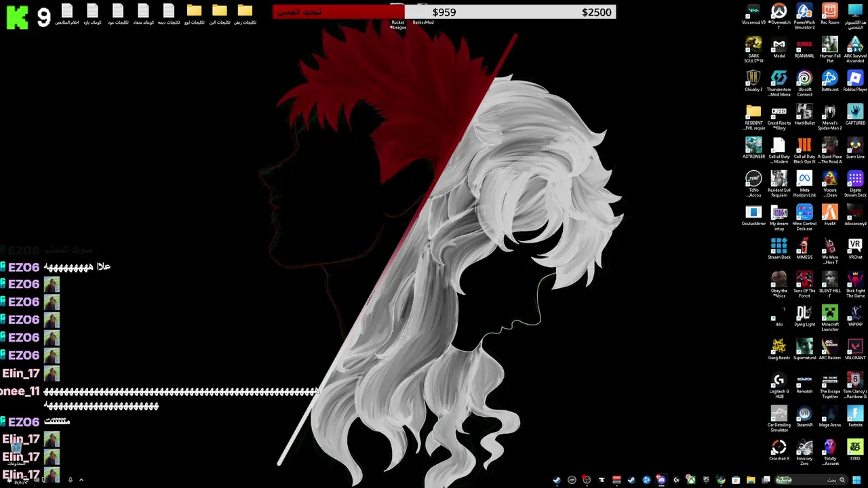This screenshot has width=868, height=488.
Task: Open the Viscera Cleanup shortcut
Action: pyautogui.click(x=829, y=184)
